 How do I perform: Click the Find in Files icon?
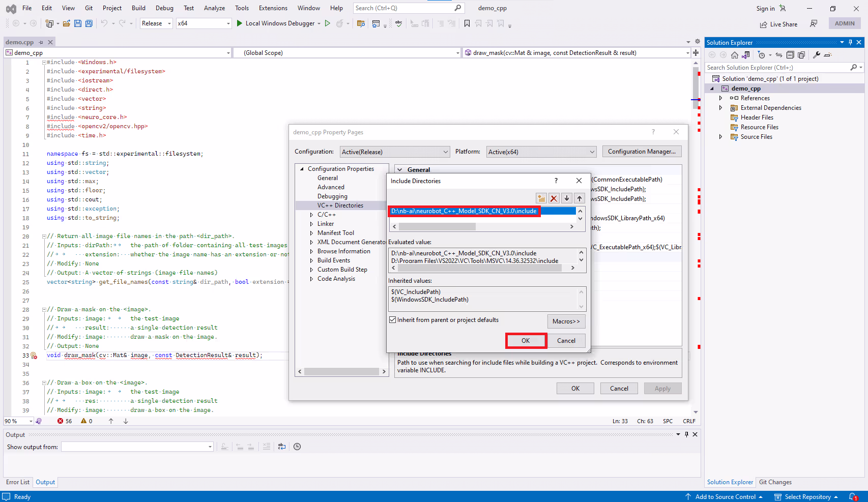click(x=361, y=23)
